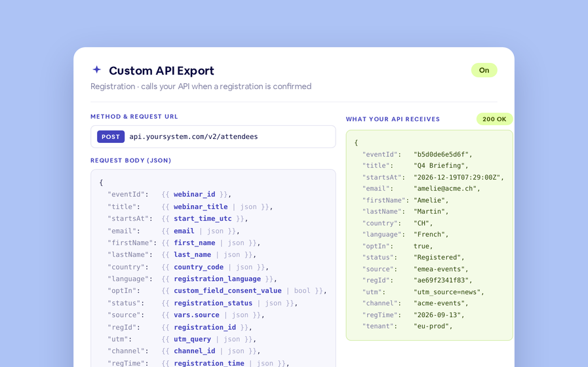Viewport: 588px width, 367px height.
Task: Click the country_code variable
Action: click(199, 267)
